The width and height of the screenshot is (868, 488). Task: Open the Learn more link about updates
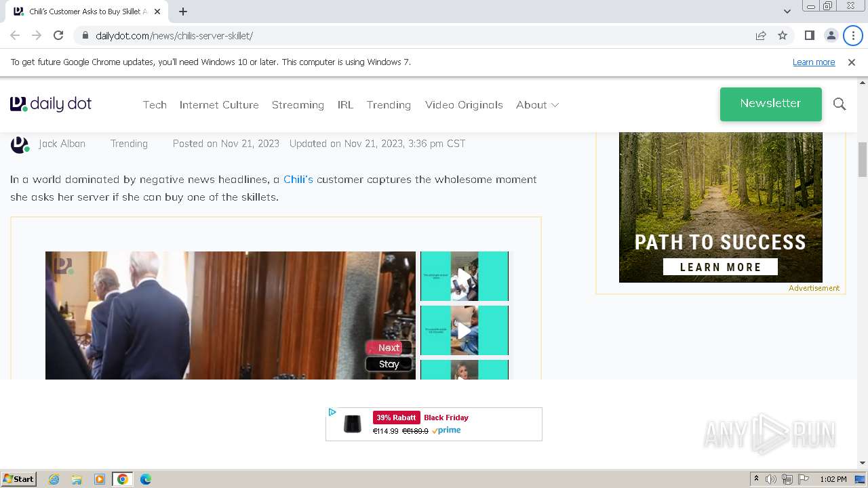814,62
